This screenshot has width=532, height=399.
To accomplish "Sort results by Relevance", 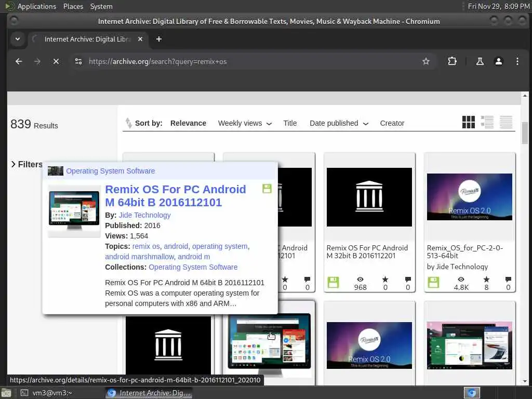I will (188, 123).
